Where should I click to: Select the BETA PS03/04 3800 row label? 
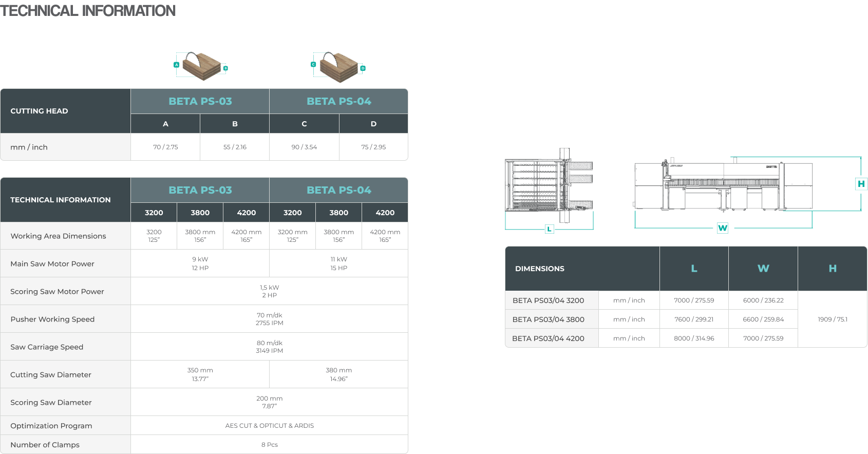548,319
